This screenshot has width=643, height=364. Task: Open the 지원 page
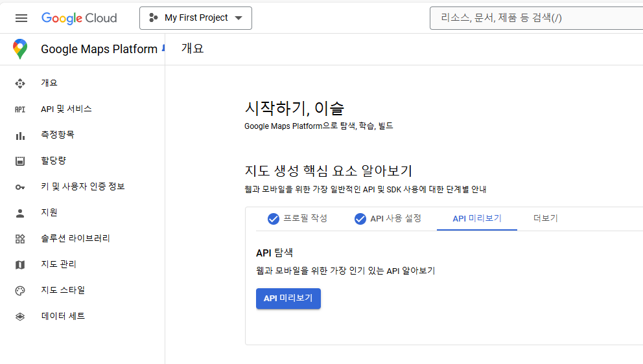click(x=82, y=212)
